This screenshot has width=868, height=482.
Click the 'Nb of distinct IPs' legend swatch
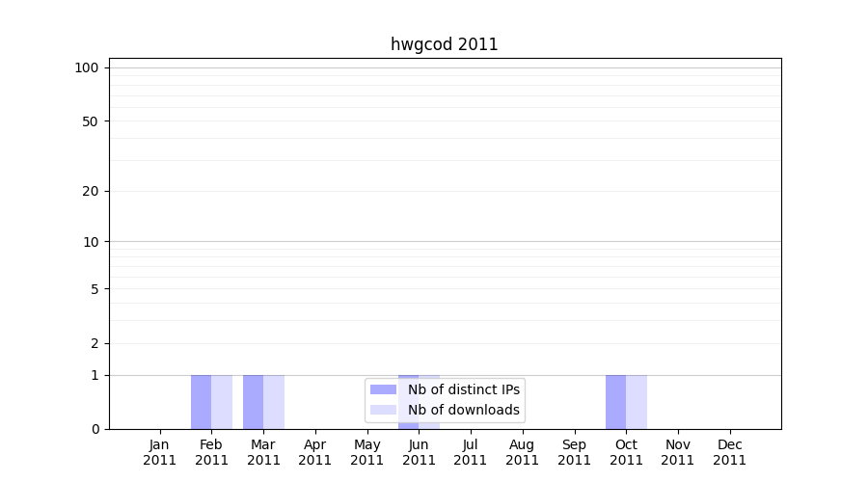(383, 389)
